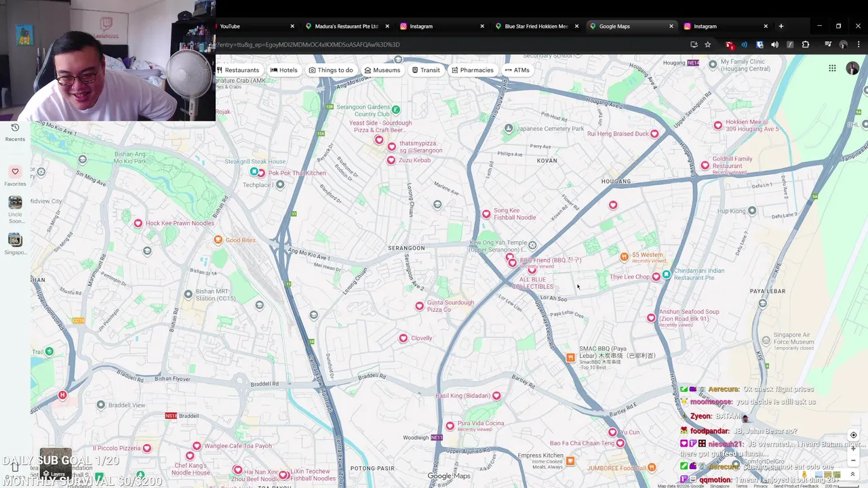Open the Google account avatar on the map
Viewport: 868px width, 488px height.
pyautogui.click(x=852, y=68)
